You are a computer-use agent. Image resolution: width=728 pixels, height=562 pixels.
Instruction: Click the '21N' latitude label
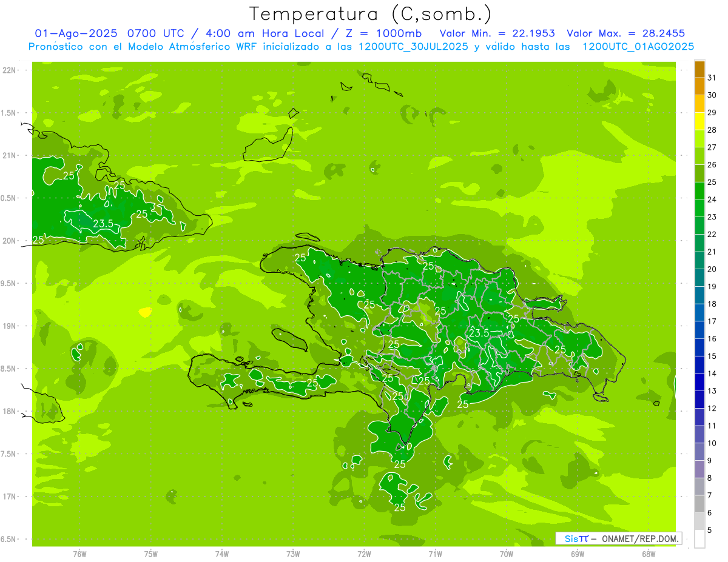click(x=10, y=156)
